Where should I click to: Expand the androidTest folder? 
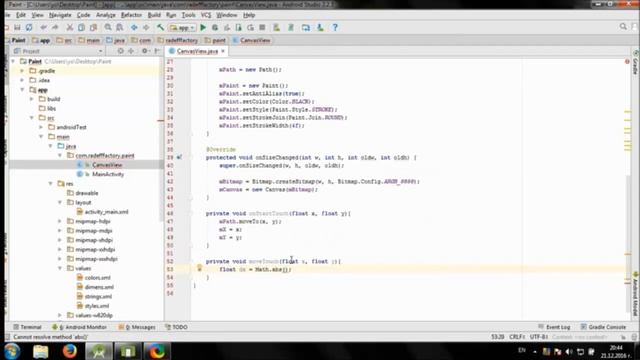coord(41,127)
